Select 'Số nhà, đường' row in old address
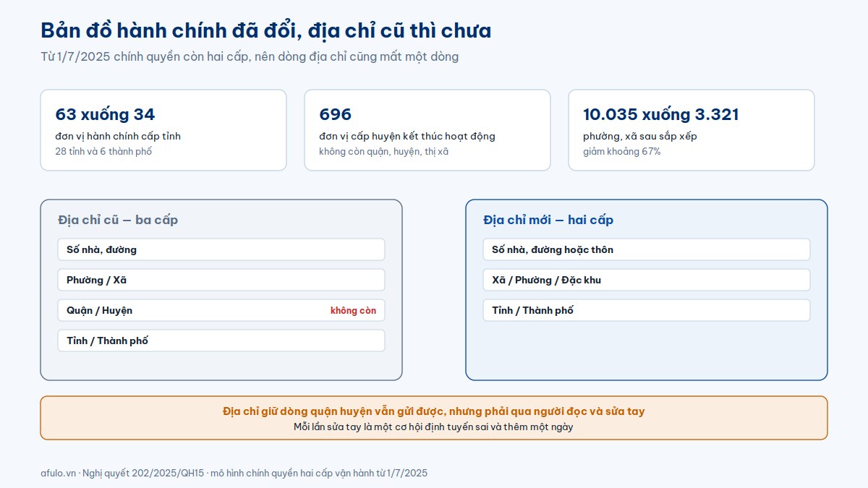This screenshot has height=488, width=868. pyautogui.click(x=221, y=249)
